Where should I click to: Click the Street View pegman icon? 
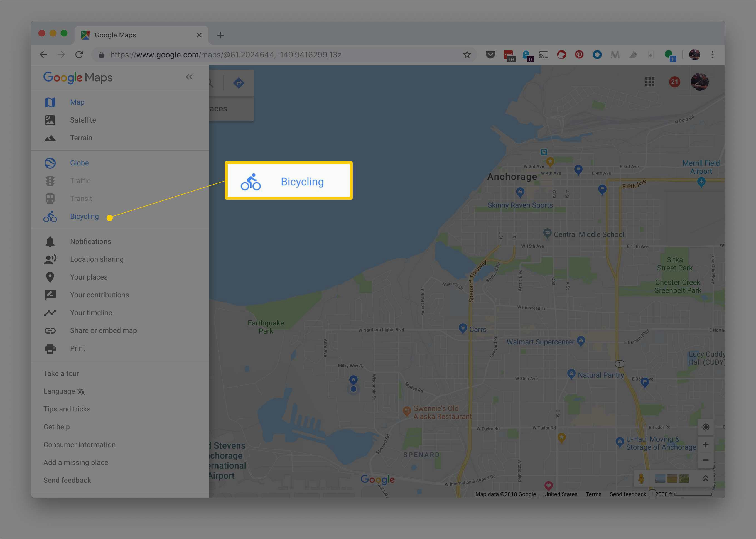click(x=642, y=479)
